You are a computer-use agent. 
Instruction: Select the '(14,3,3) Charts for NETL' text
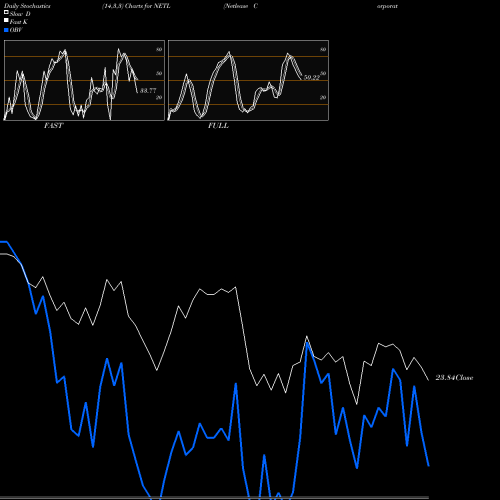(x=136, y=6)
